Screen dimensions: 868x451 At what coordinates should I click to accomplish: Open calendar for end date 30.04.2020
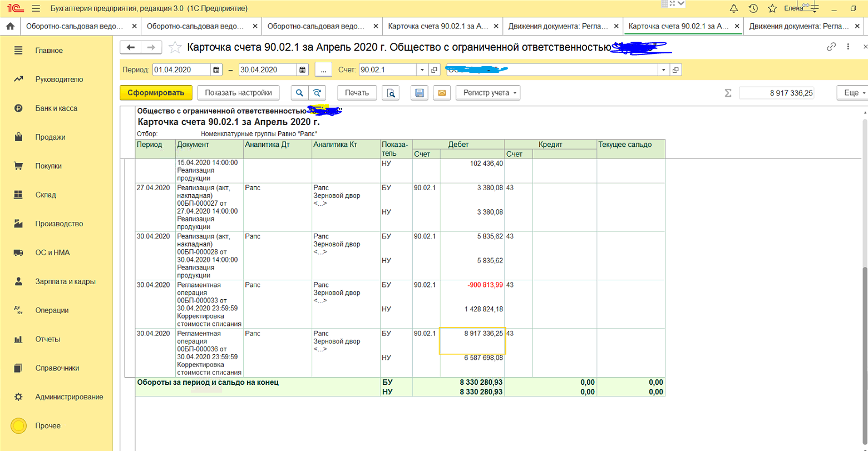click(303, 70)
